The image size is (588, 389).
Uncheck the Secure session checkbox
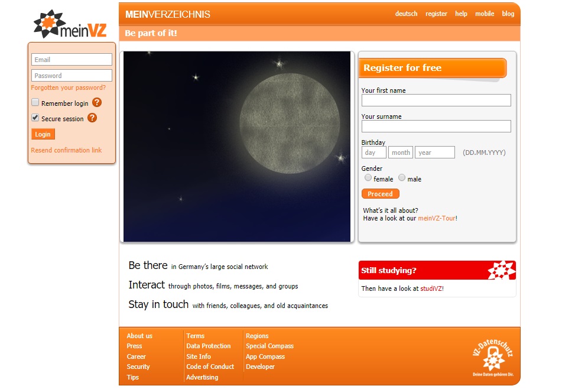point(35,118)
